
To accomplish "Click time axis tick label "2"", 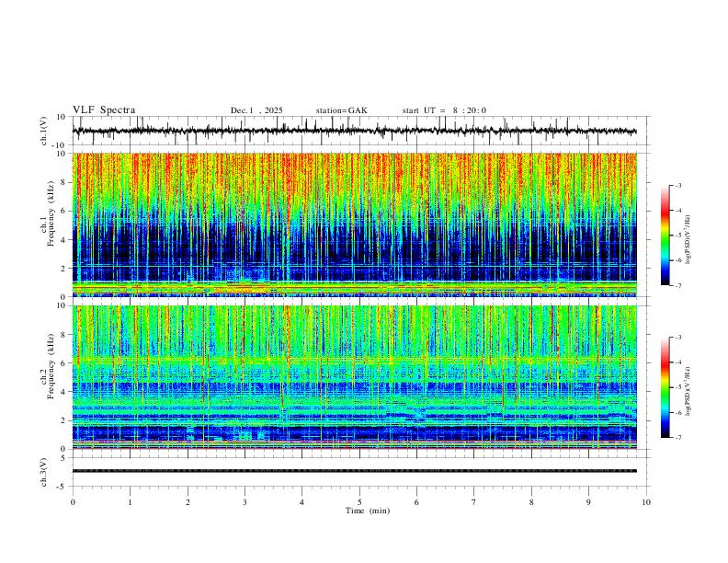I will click(x=188, y=502).
